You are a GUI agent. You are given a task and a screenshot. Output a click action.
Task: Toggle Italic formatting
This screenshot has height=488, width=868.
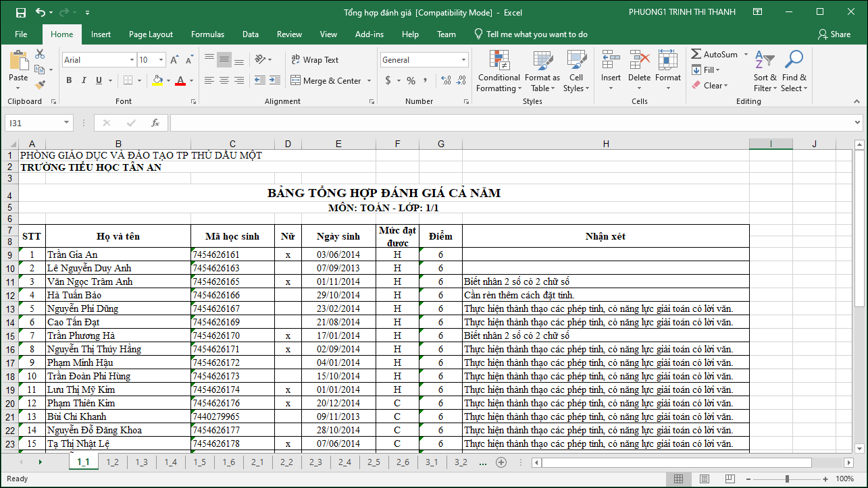tap(84, 80)
